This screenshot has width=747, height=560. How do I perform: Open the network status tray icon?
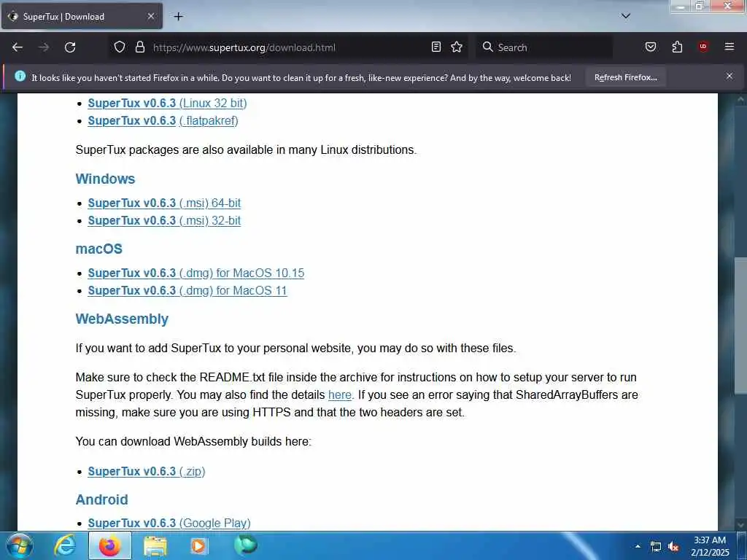(656, 547)
